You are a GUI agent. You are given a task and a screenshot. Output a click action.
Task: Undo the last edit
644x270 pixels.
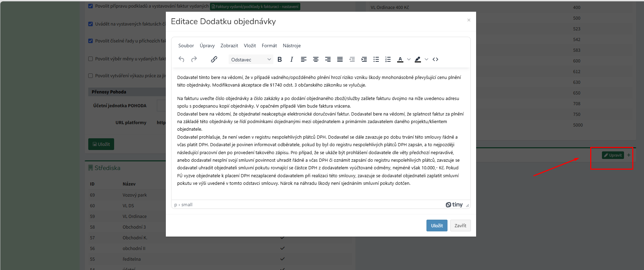pyautogui.click(x=181, y=59)
